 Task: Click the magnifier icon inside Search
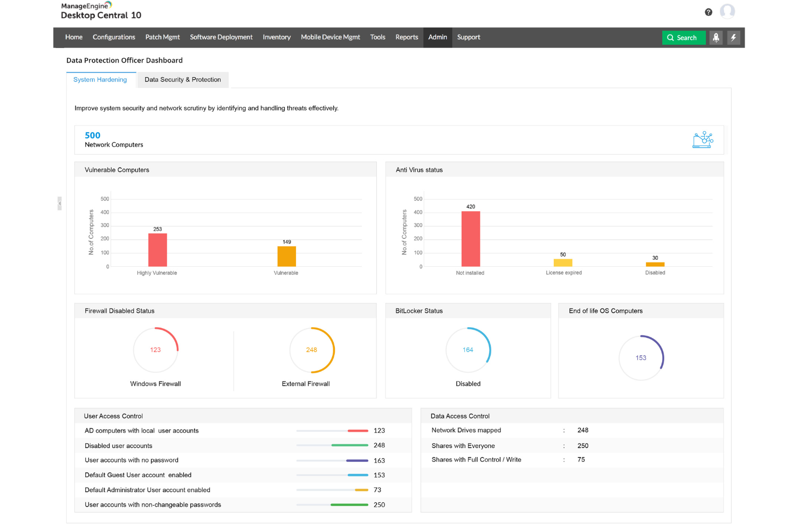click(670, 38)
